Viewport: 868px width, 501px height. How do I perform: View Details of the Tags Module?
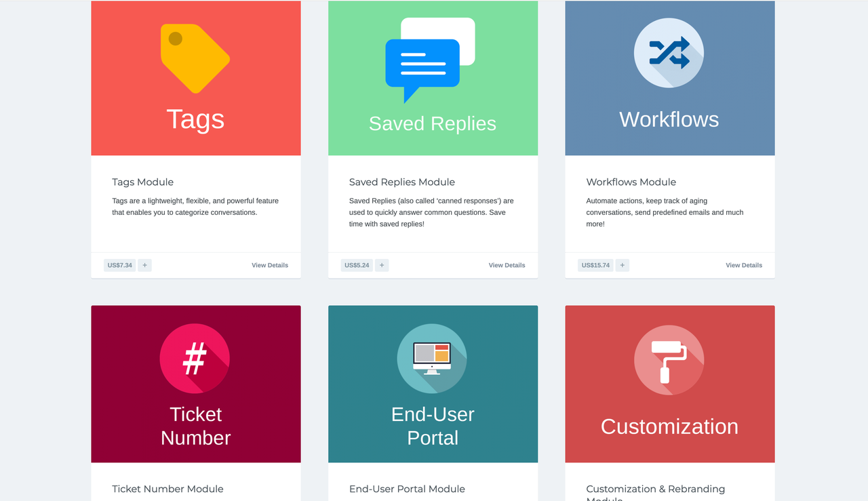[x=270, y=265]
